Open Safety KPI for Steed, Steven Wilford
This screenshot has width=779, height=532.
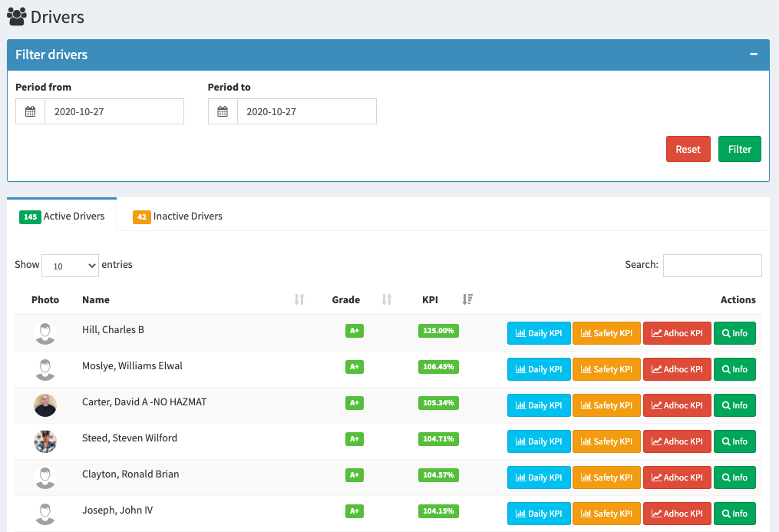pyautogui.click(x=606, y=441)
